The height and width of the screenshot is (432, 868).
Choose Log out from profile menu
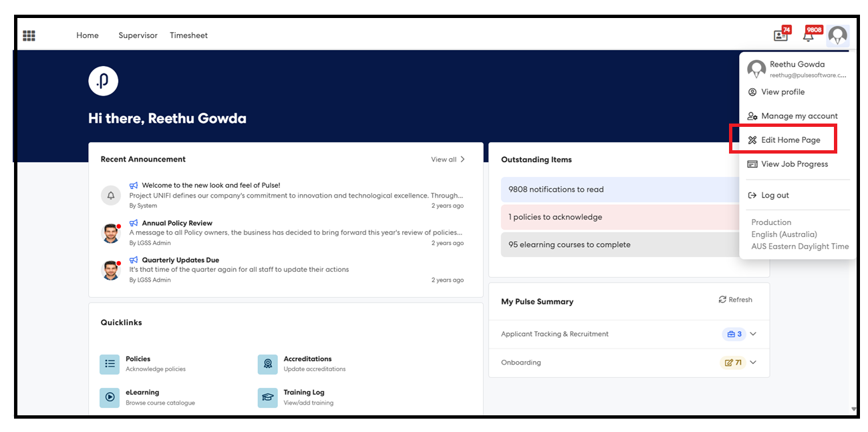pos(774,196)
